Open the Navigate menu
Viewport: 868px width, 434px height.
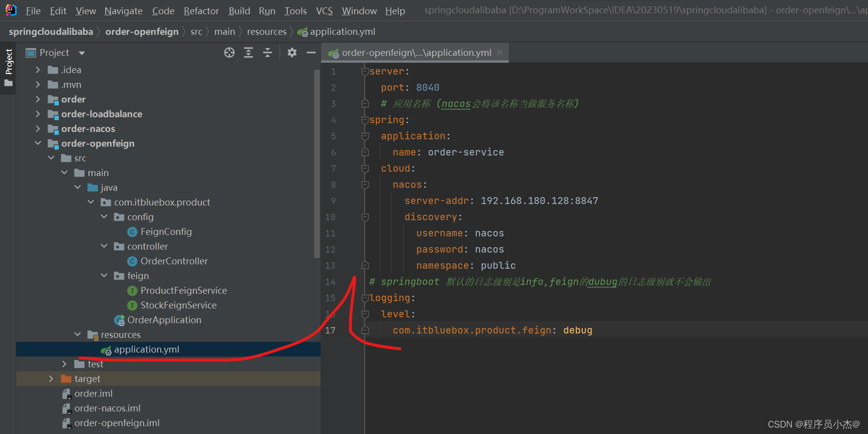pos(124,11)
